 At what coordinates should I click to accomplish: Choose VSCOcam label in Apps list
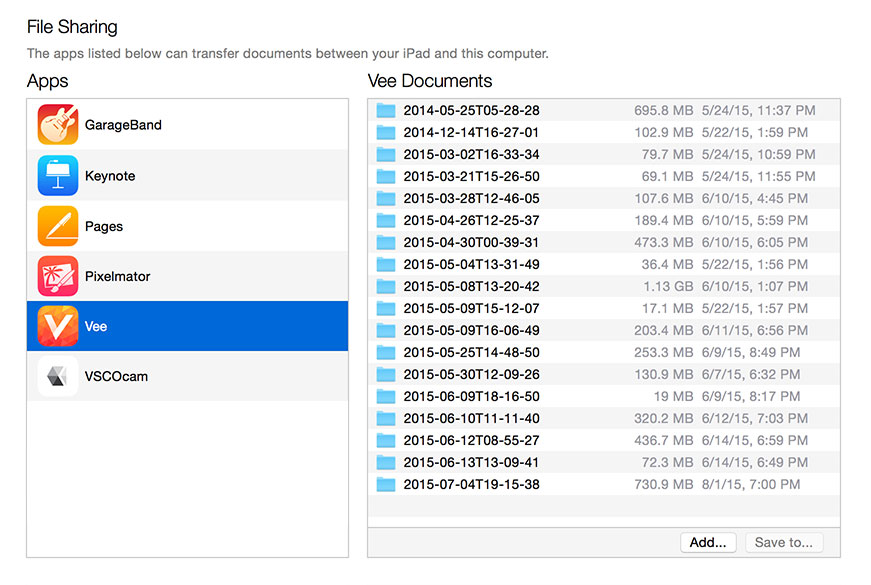click(116, 376)
